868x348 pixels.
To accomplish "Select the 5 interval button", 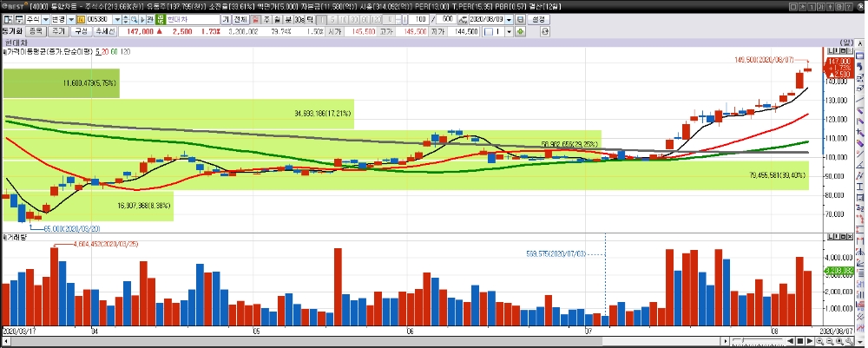I will coord(332,19).
